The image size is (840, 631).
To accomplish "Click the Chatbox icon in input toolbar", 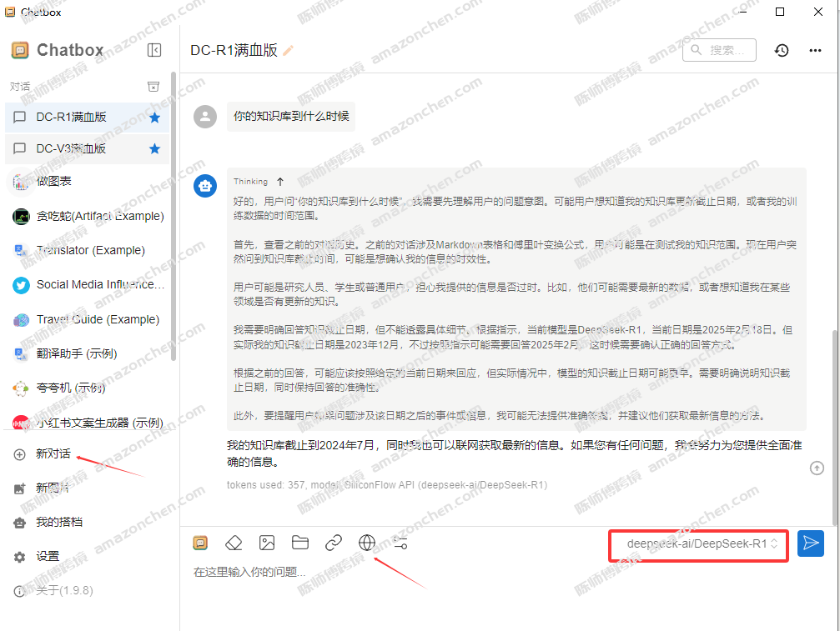I will coord(200,543).
